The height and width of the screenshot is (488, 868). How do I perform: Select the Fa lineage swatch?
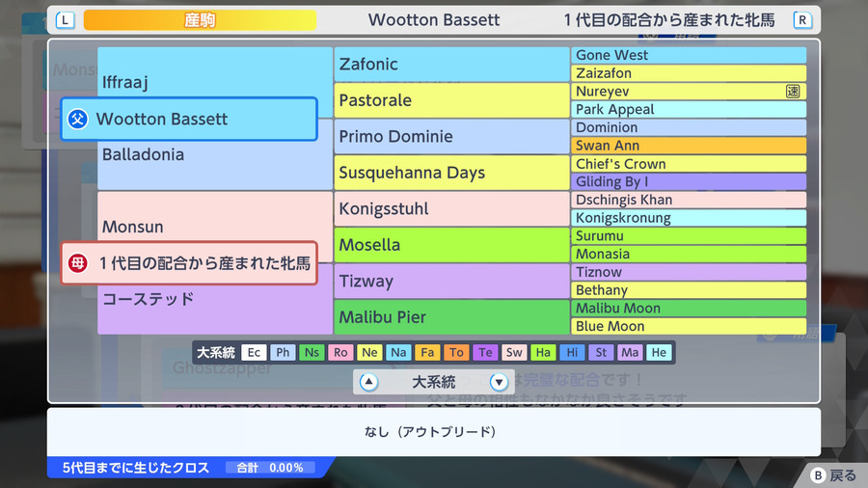pos(427,352)
